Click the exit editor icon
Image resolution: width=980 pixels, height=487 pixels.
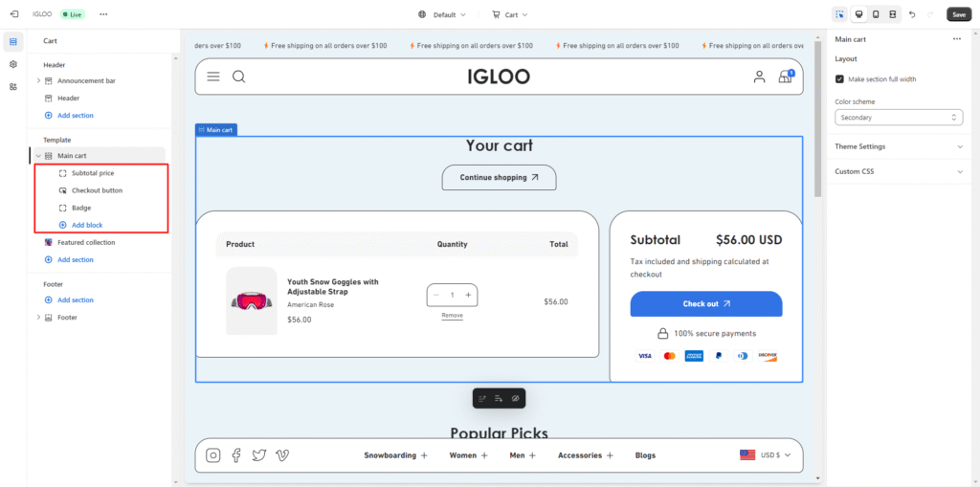click(x=13, y=14)
